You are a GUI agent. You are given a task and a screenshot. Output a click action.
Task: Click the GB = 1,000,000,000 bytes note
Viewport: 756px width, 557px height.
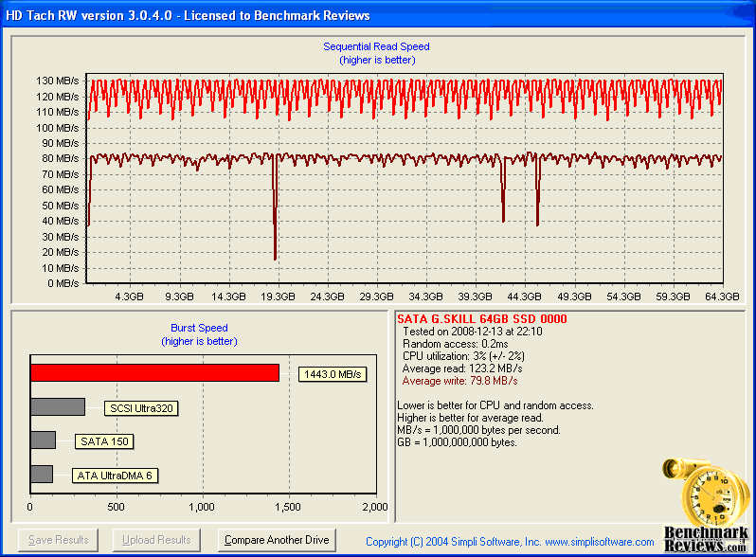pyautogui.click(x=457, y=442)
